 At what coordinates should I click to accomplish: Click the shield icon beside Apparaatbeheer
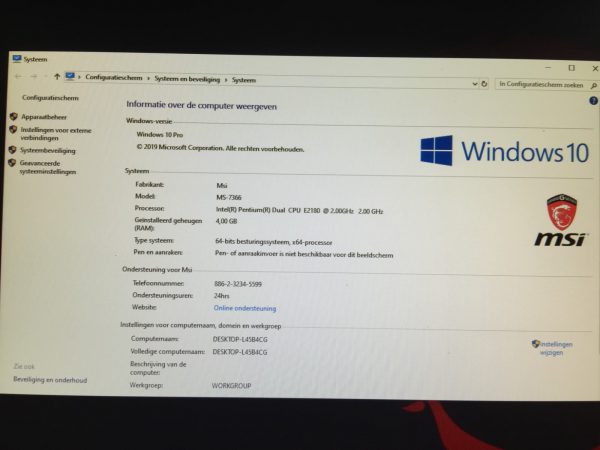[14, 116]
